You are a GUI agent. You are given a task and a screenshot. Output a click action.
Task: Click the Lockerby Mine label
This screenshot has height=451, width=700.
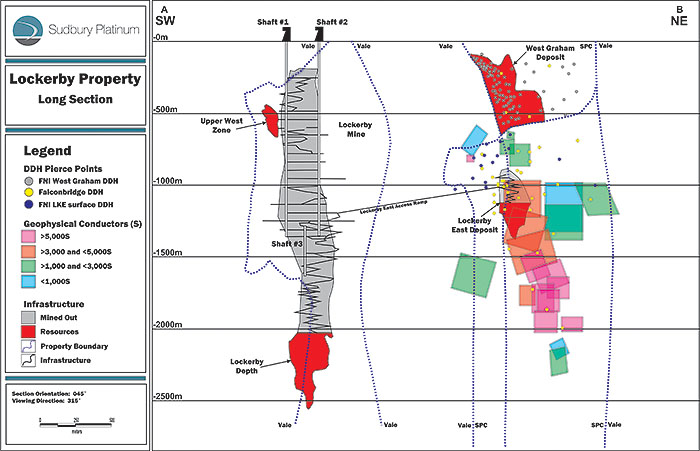pos(355,129)
